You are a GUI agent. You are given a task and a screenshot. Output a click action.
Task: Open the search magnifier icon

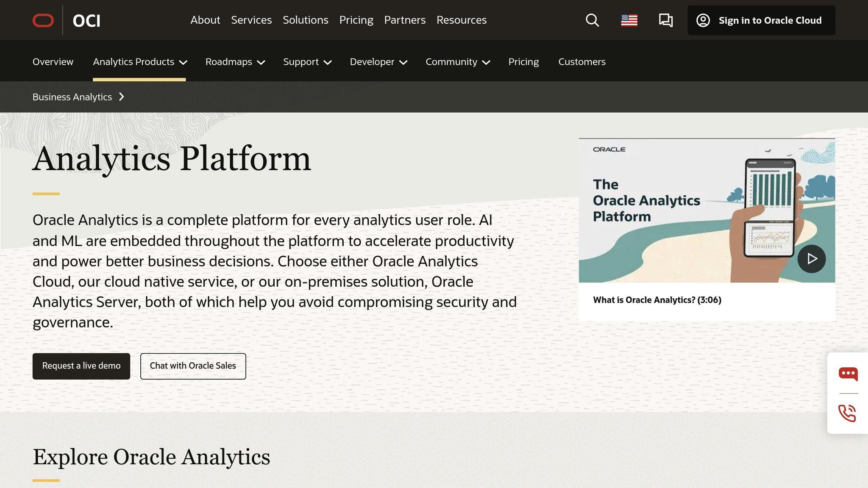(592, 20)
